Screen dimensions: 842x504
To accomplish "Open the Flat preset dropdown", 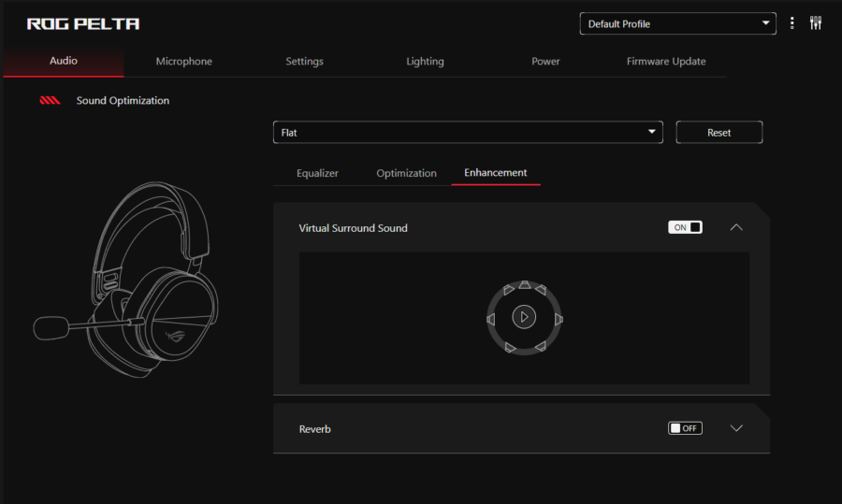I will pyautogui.click(x=468, y=132).
